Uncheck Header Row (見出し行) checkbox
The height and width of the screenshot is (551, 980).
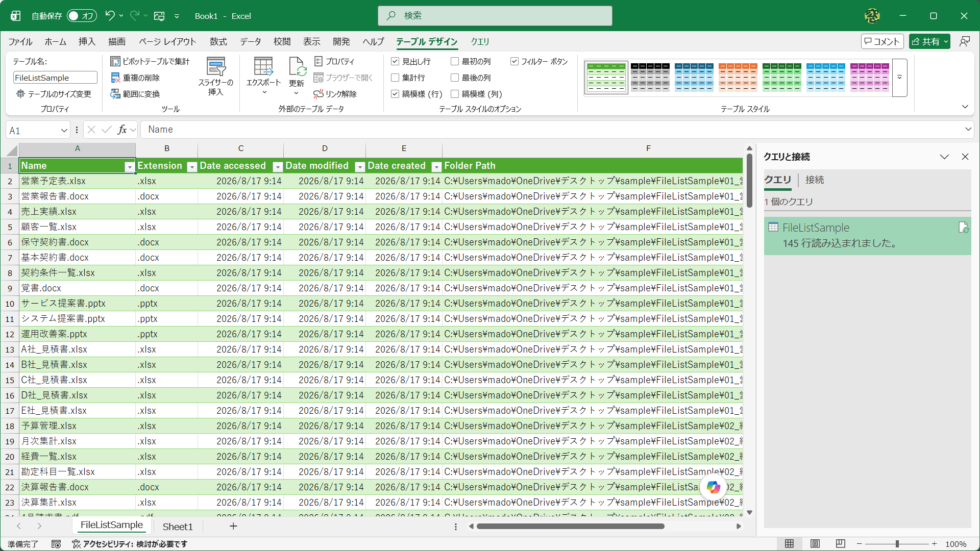[395, 61]
